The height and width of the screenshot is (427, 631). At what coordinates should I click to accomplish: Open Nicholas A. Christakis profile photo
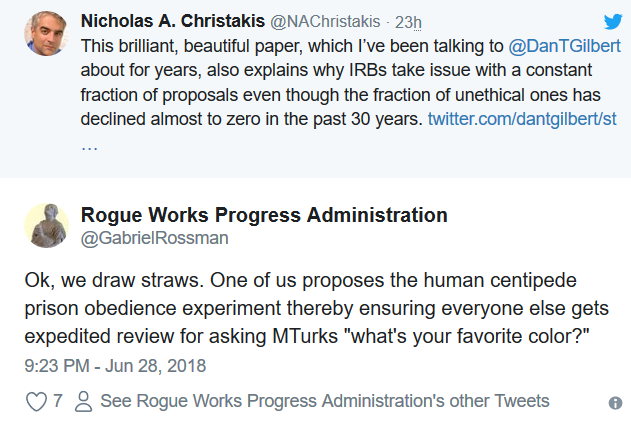click(x=46, y=33)
